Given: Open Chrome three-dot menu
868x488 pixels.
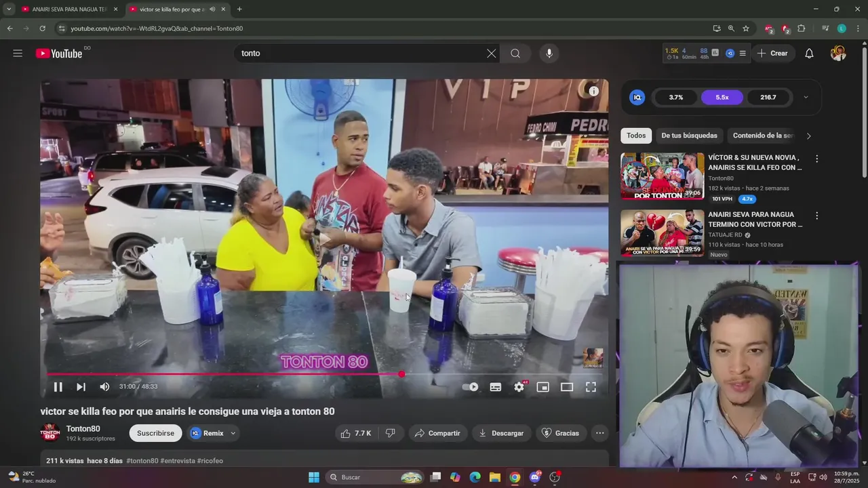Looking at the screenshot, I should pyautogui.click(x=859, y=28).
